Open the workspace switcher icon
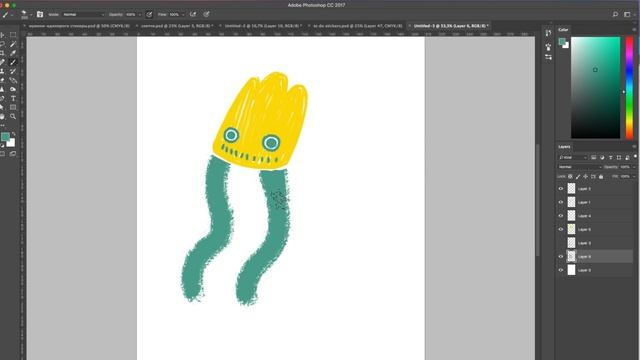This screenshot has height=360, width=640. coord(627,14)
